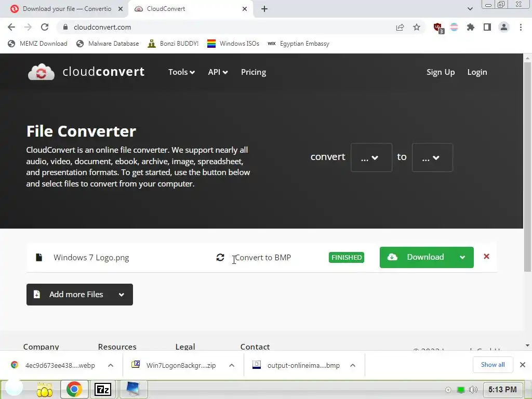View site info via the lock icon
532x399 pixels.
coord(66,27)
